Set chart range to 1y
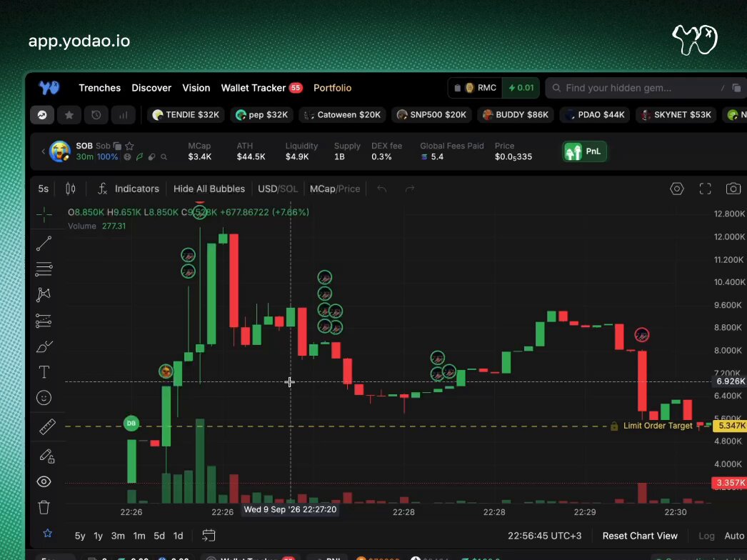Image resolution: width=747 pixels, height=560 pixels. click(x=98, y=536)
